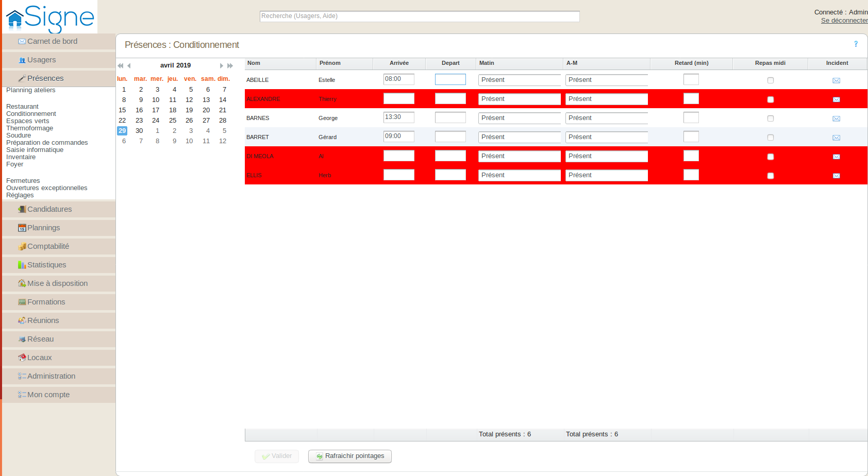Open incident envelope for ALEXANDRE

click(837, 99)
